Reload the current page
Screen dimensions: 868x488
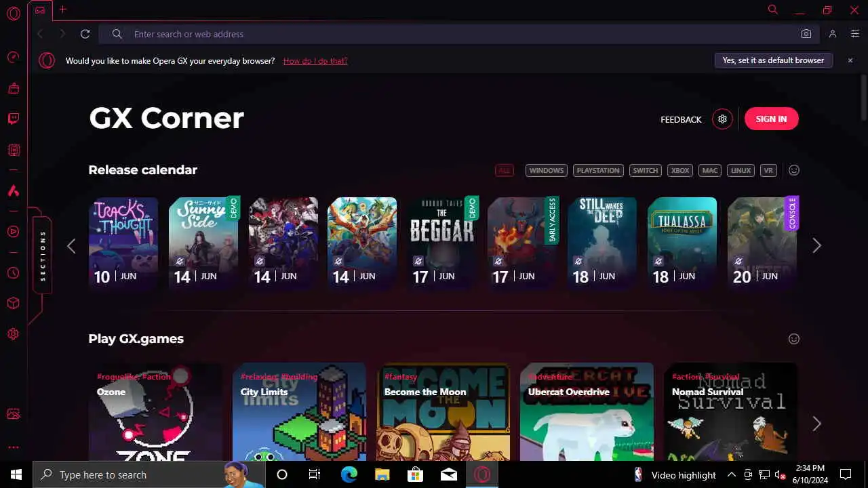click(x=85, y=34)
